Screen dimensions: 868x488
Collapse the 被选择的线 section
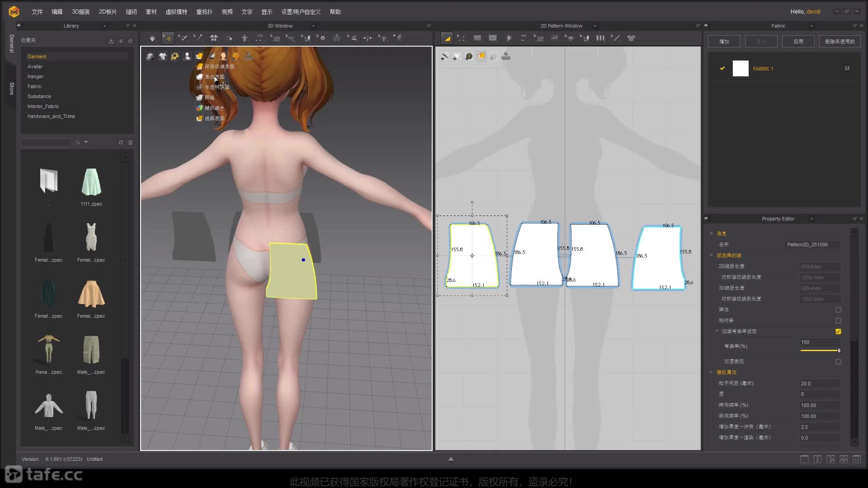711,255
